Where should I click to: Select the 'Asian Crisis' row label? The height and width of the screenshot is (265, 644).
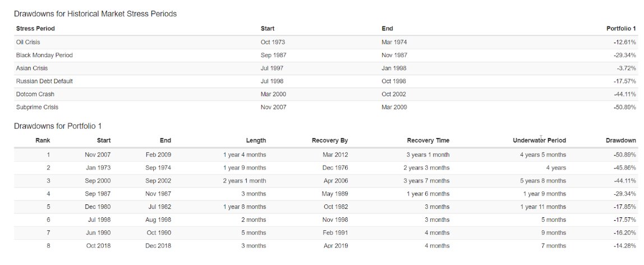click(x=32, y=68)
